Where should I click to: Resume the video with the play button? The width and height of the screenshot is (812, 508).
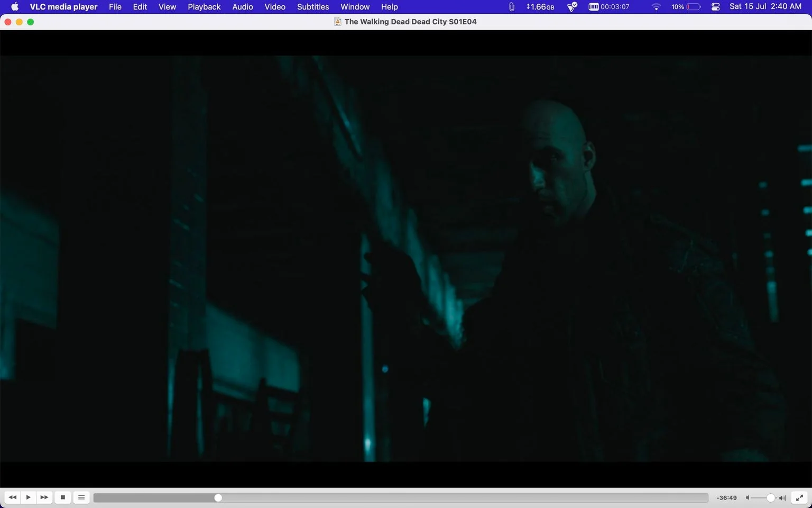tap(29, 497)
